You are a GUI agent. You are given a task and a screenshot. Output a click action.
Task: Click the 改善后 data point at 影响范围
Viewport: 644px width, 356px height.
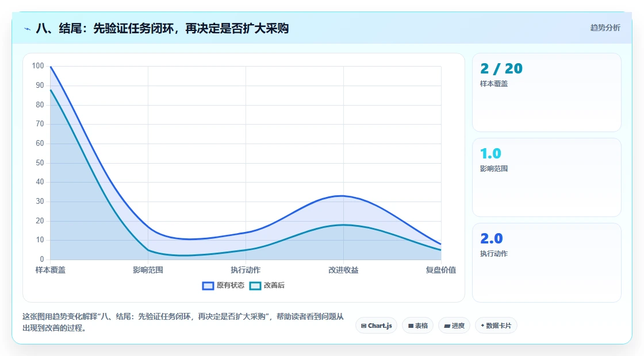tap(148, 250)
